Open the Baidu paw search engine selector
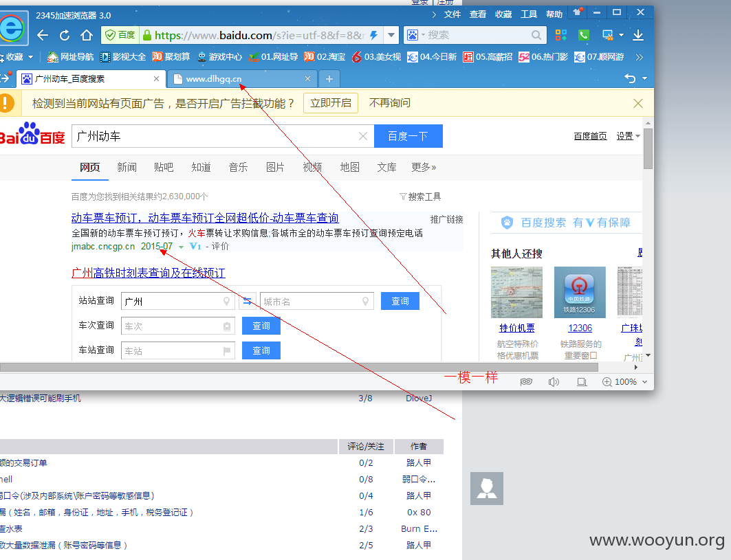 click(415, 35)
